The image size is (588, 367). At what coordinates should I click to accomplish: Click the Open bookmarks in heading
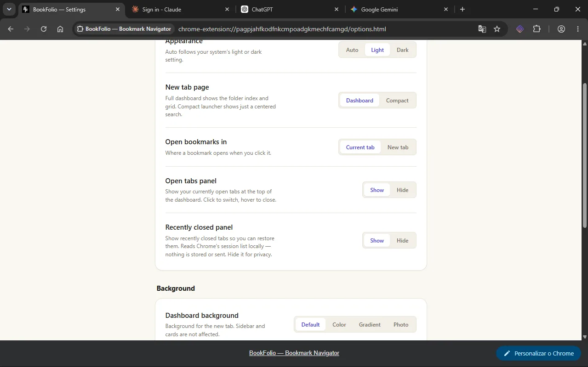(x=196, y=142)
